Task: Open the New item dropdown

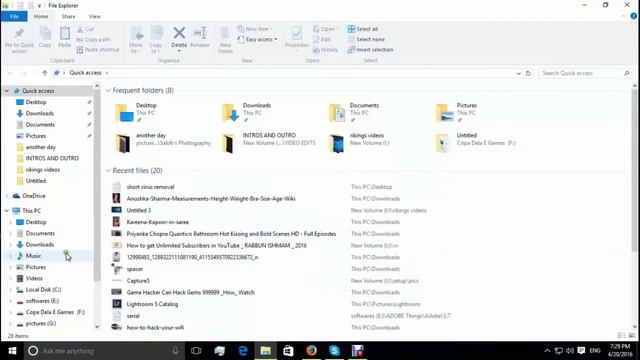Action: 255,29
